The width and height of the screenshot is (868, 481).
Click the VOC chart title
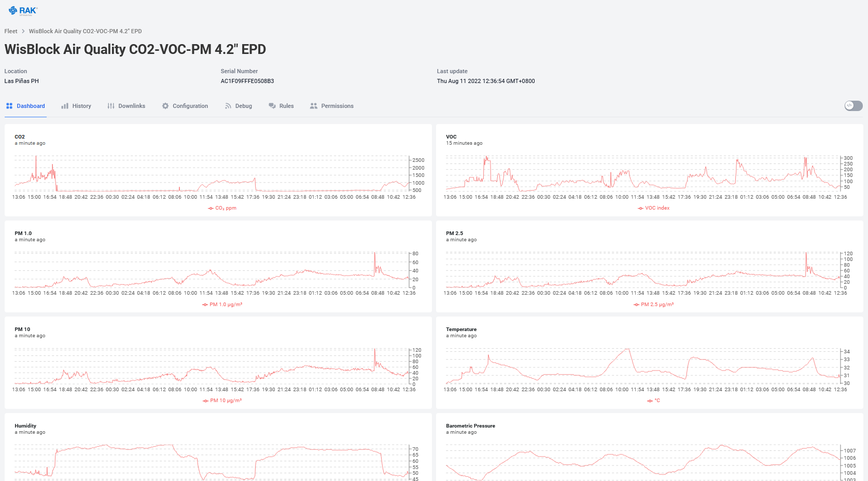click(x=451, y=137)
